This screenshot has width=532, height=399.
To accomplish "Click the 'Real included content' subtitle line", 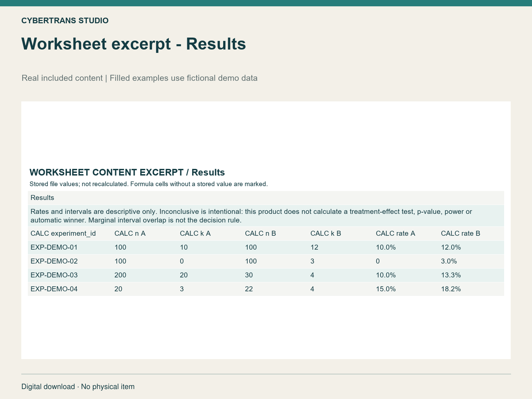I will 140,78.
